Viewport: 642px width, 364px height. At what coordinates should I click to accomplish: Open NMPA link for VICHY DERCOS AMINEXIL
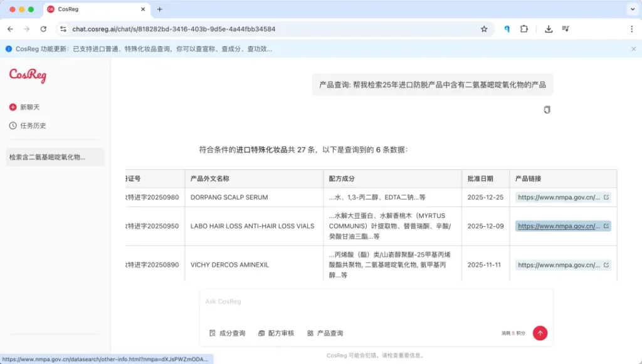562,265
